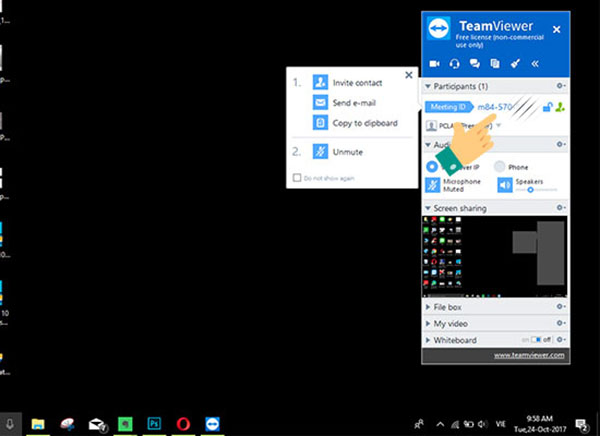The width and height of the screenshot is (600, 436).
Task: Show hidden system tray icons chevron
Action: coord(440,424)
